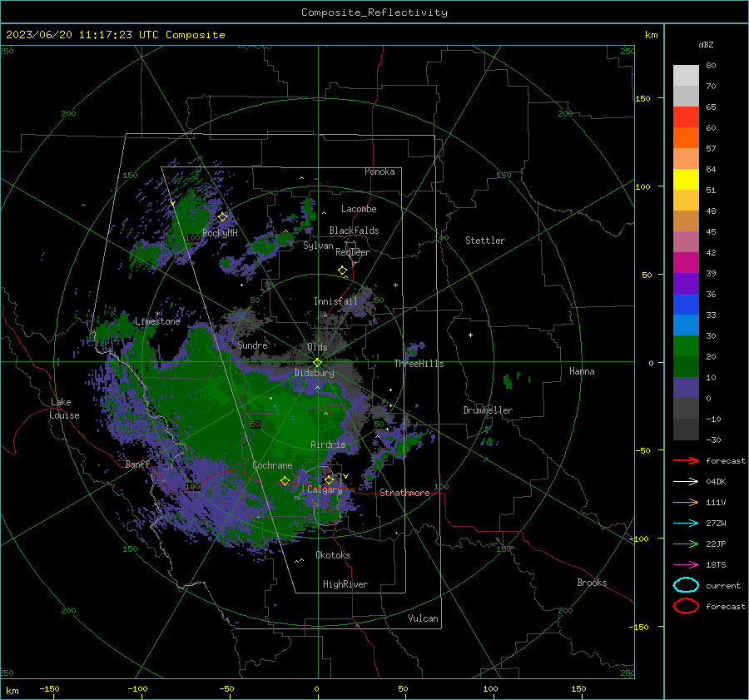Image resolution: width=749 pixels, height=700 pixels.
Task: Click the dark gray -30 to -10 swatch
Action: click(686, 429)
